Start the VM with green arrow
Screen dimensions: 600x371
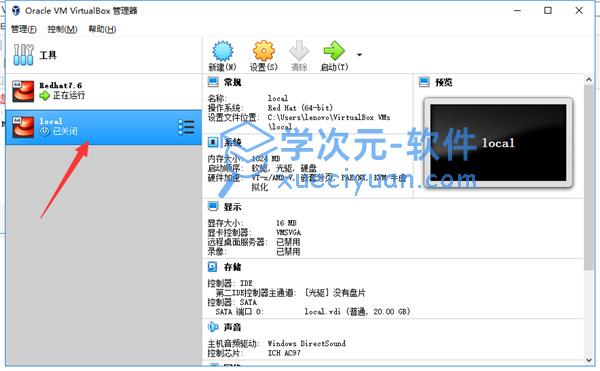(334, 51)
